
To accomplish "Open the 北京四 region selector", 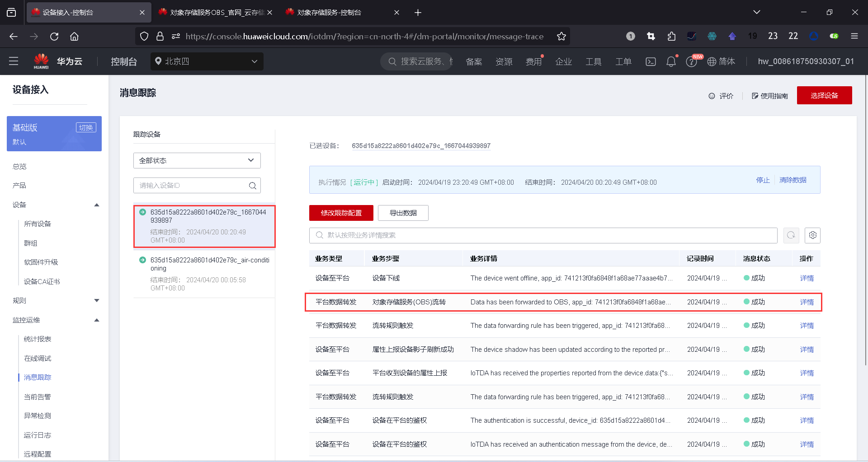I will pos(207,61).
